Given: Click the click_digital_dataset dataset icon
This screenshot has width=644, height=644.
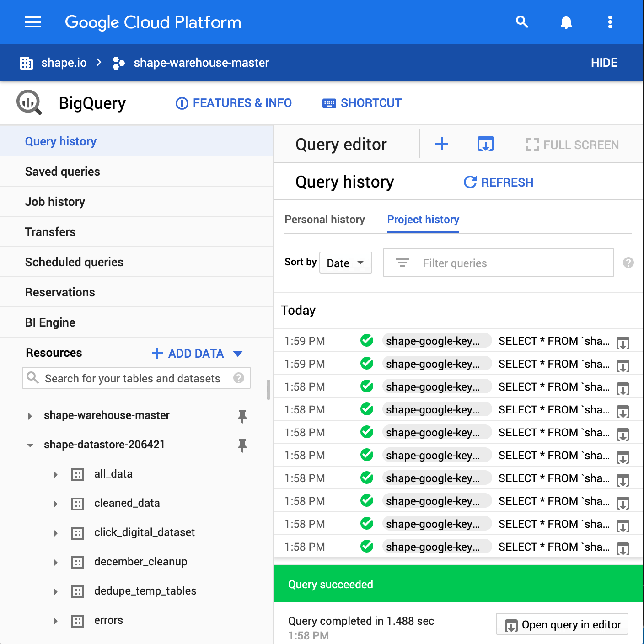Looking at the screenshot, I should [x=78, y=533].
